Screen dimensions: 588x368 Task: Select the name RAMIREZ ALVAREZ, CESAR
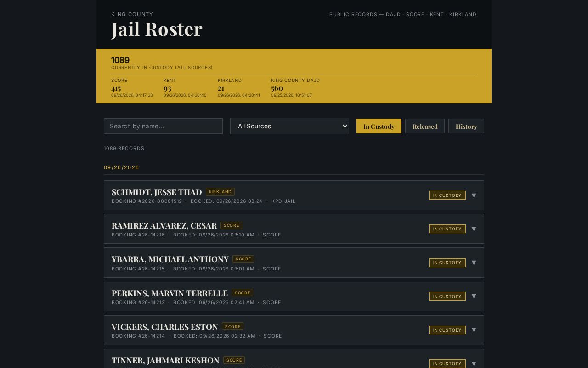pos(164,225)
